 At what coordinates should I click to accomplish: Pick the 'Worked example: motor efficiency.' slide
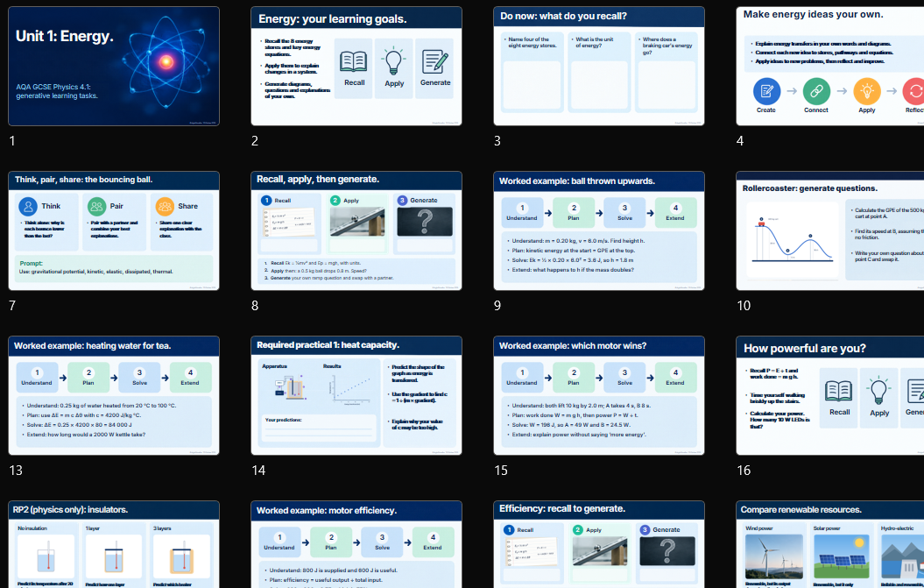[x=356, y=544]
